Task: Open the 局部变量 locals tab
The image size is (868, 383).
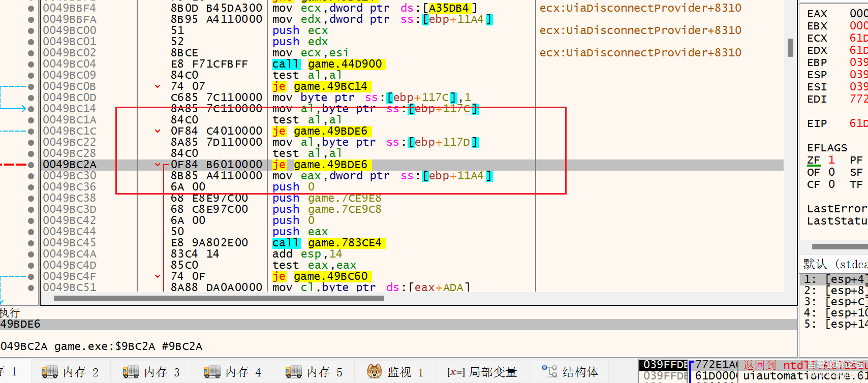Action: pyautogui.click(x=482, y=372)
